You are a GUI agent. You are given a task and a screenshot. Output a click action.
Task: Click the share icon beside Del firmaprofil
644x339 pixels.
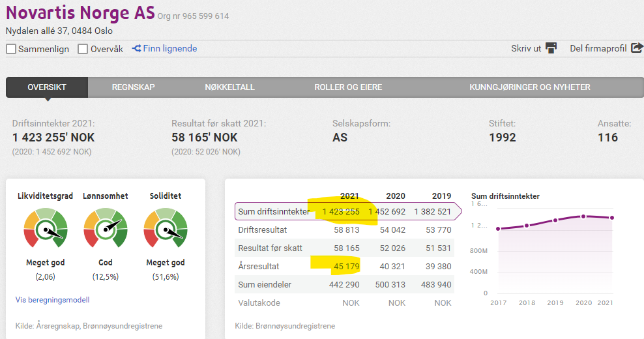click(x=637, y=48)
